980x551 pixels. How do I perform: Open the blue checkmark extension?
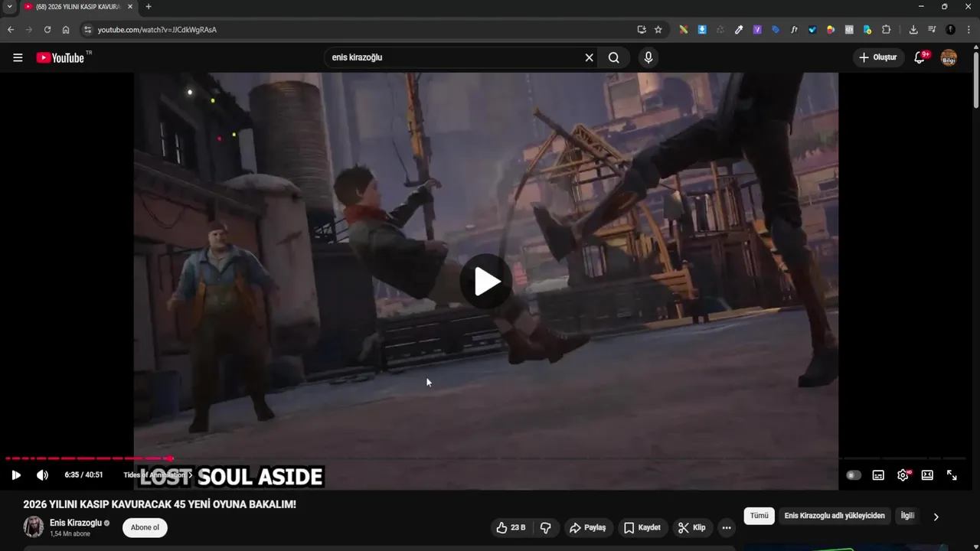pyautogui.click(x=812, y=30)
